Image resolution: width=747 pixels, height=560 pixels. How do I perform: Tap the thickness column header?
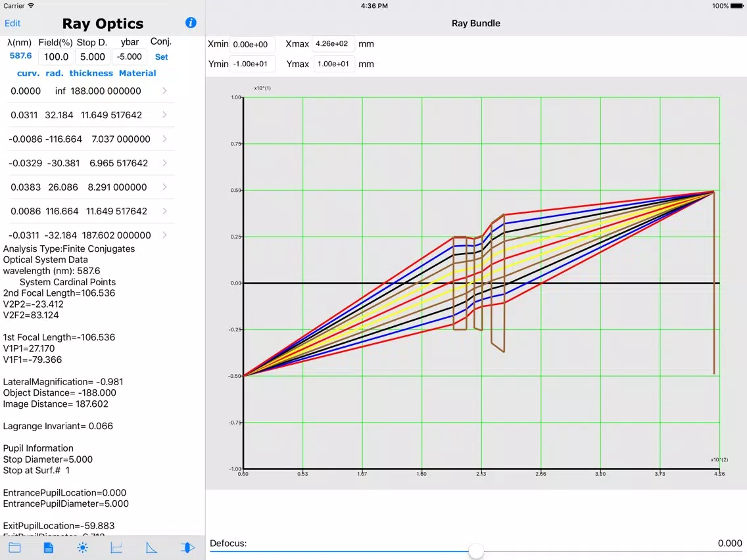[x=91, y=73]
